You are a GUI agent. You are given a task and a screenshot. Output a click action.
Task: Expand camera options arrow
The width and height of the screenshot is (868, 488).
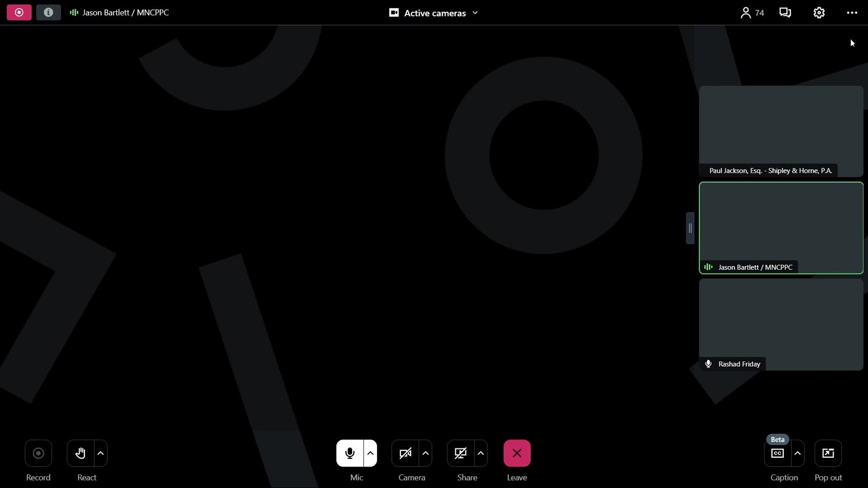425,453
